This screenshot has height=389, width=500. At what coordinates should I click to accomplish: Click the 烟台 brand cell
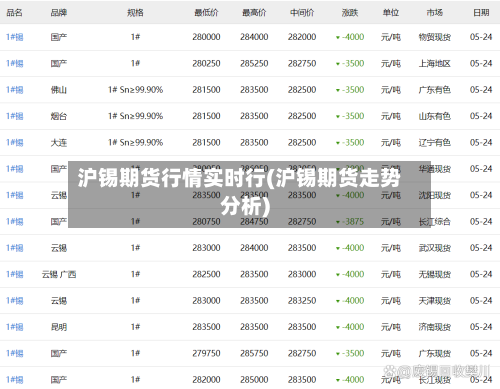(59, 116)
